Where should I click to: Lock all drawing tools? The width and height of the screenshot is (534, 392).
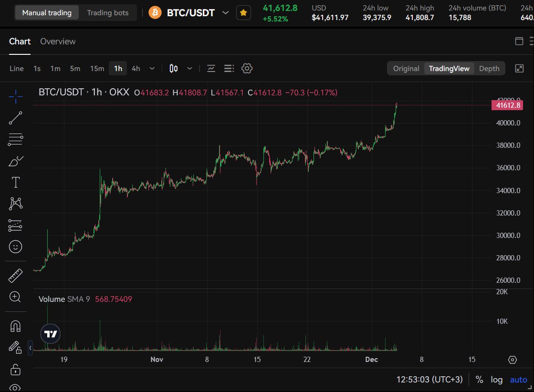point(15,369)
